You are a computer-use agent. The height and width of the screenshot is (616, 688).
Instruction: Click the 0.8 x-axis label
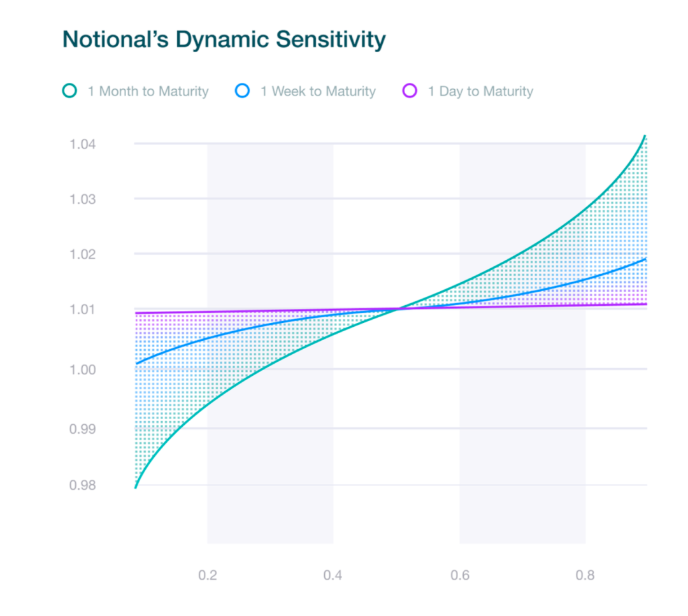[585, 575]
